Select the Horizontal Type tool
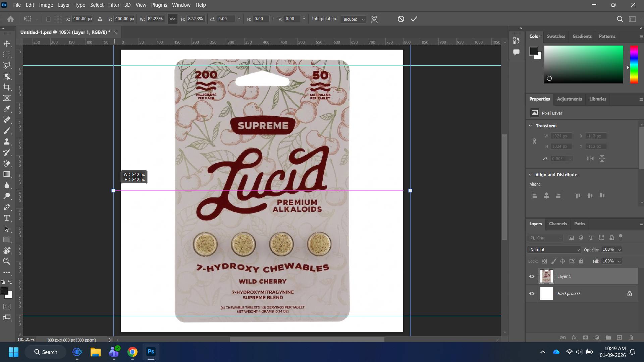644x362 pixels. point(7,218)
